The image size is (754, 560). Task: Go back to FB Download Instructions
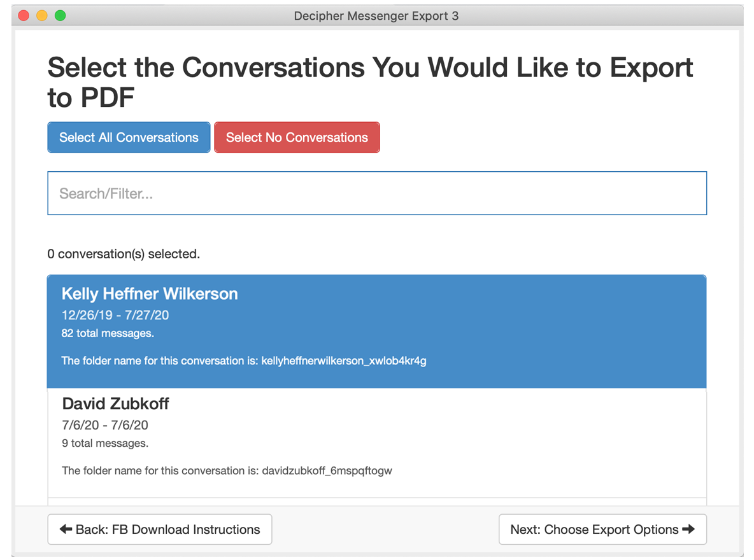coord(160,529)
